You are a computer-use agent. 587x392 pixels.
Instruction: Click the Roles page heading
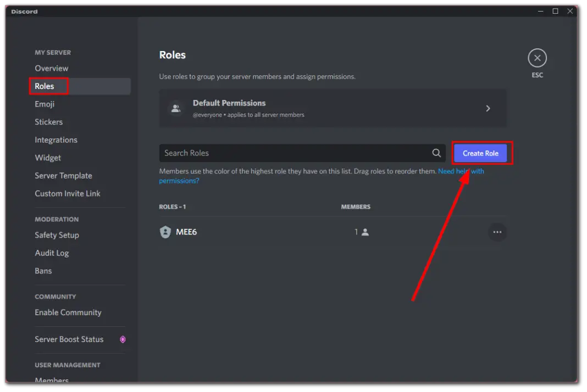[173, 55]
